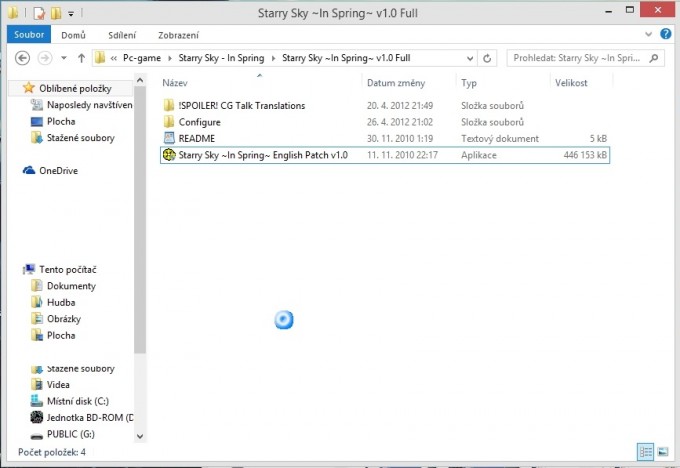The image size is (680, 468).
Task: Switch to the Domů tab
Action: tap(73, 35)
